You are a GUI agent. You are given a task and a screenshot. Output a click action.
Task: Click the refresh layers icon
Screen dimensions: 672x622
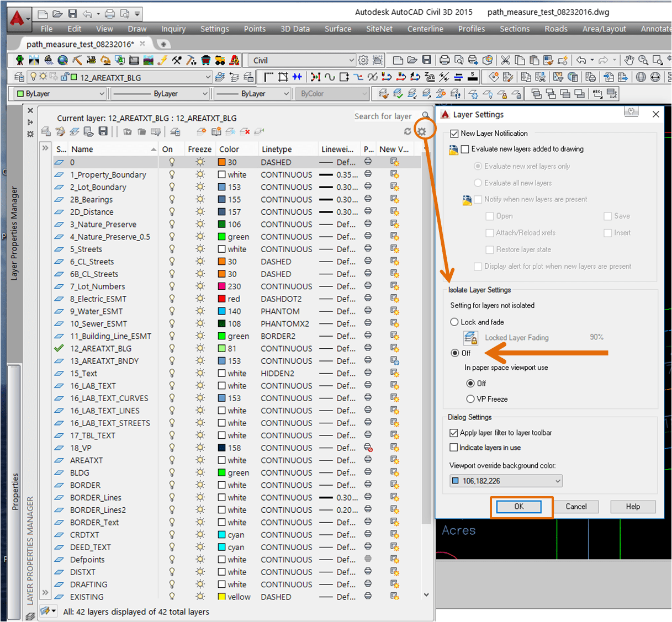pyautogui.click(x=408, y=131)
